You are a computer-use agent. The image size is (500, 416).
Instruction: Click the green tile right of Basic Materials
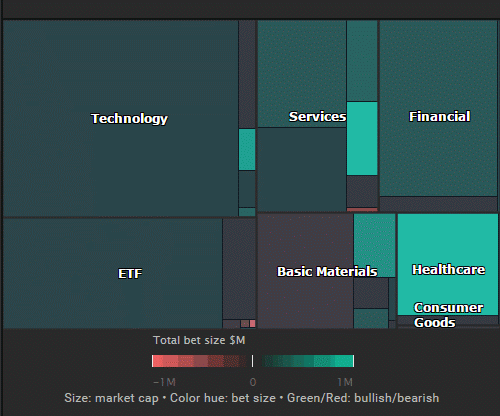pos(375,245)
